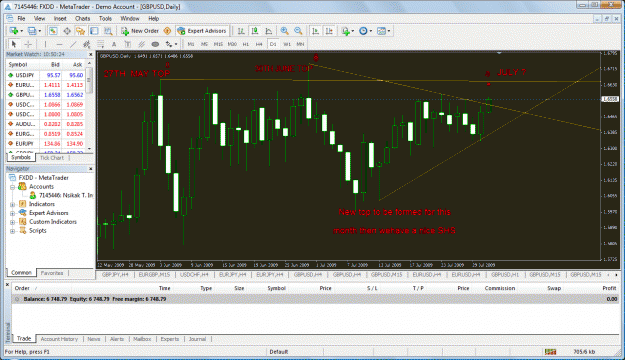Open the arrows objects dropdown
The height and width of the screenshot is (360, 625).
[x=176, y=44]
